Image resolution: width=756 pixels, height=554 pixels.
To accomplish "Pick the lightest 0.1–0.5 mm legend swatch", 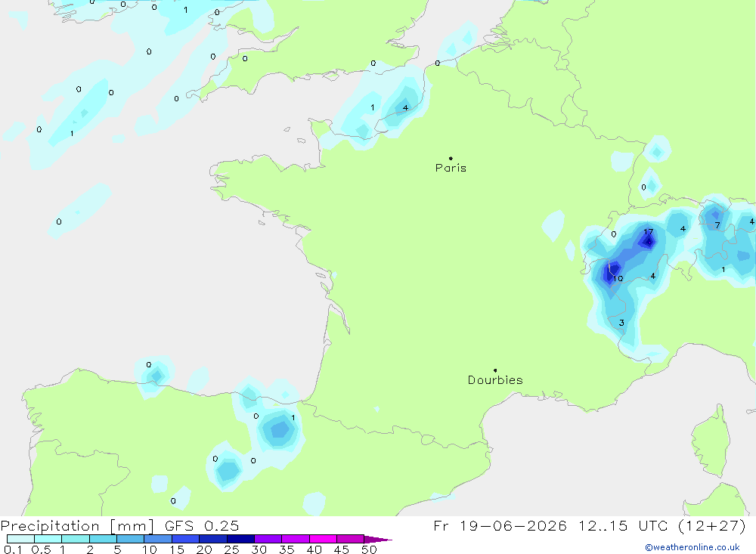I will coord(20,539).
